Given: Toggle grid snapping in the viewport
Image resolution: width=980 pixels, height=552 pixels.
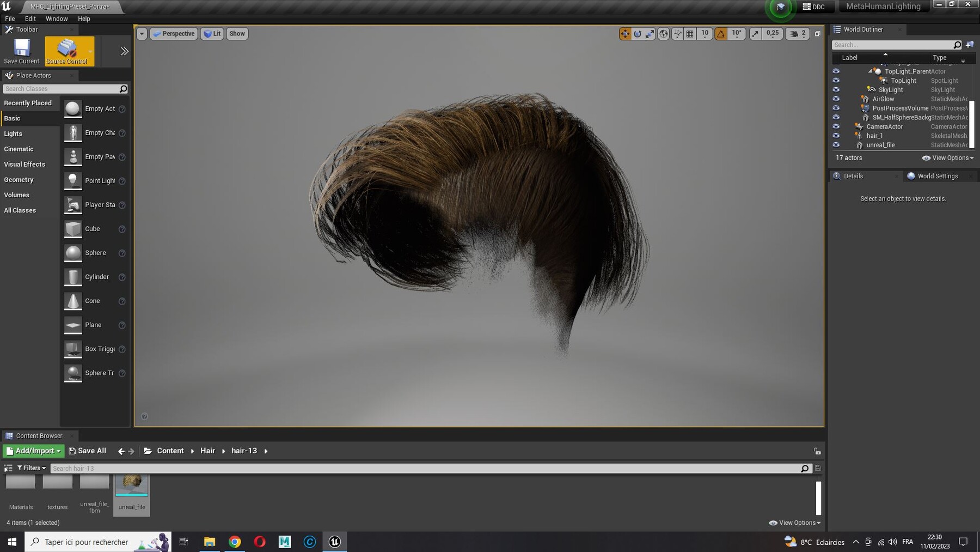Looking at the screenshot, I should pyautogui.click(x=690, y=34).
